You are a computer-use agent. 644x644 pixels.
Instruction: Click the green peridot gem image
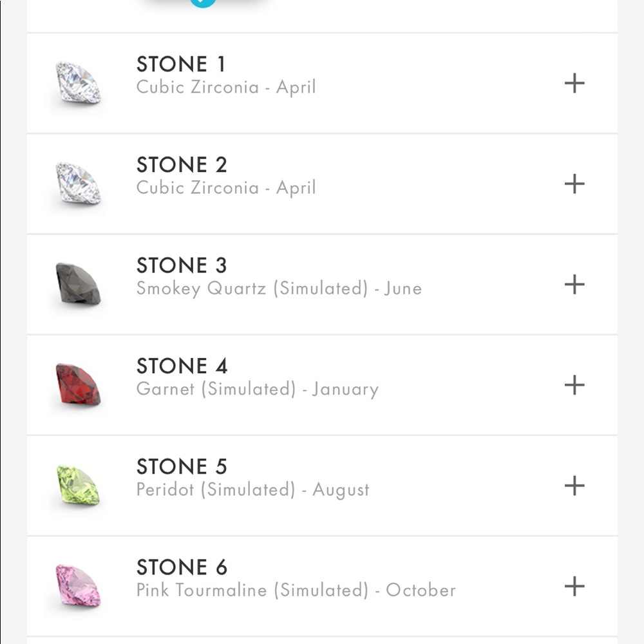coord(78,485)
